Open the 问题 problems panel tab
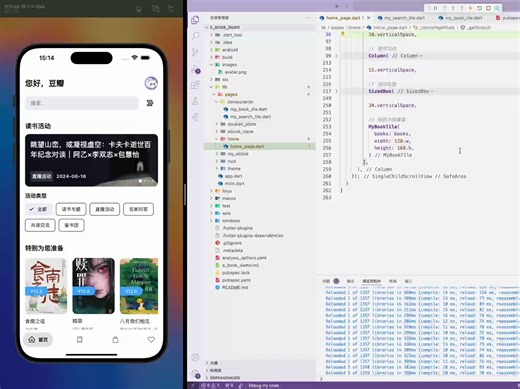The height and width of the screenshot is (389, 520). (326, 281)
